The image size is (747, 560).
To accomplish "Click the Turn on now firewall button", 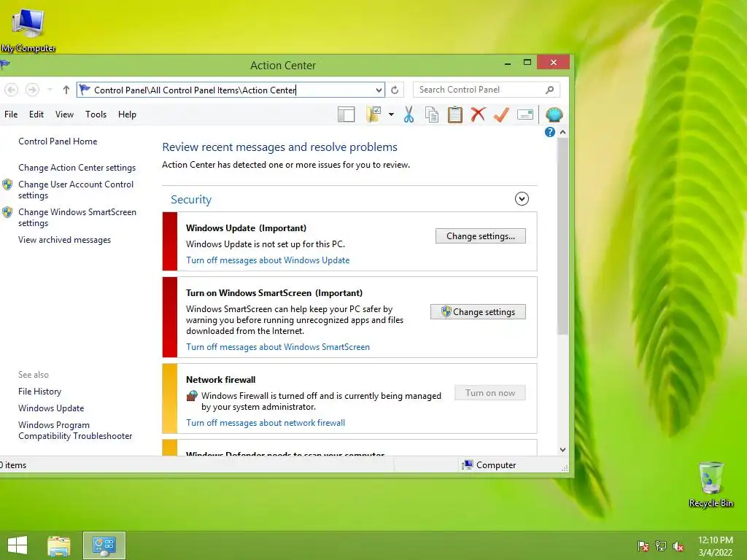I will (x=489, y=393).
